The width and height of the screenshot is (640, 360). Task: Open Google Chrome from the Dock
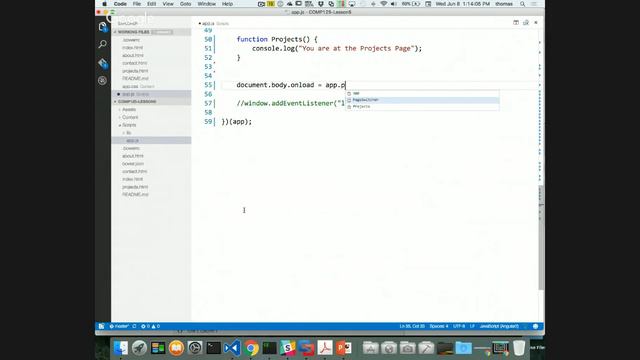[251, 348]
